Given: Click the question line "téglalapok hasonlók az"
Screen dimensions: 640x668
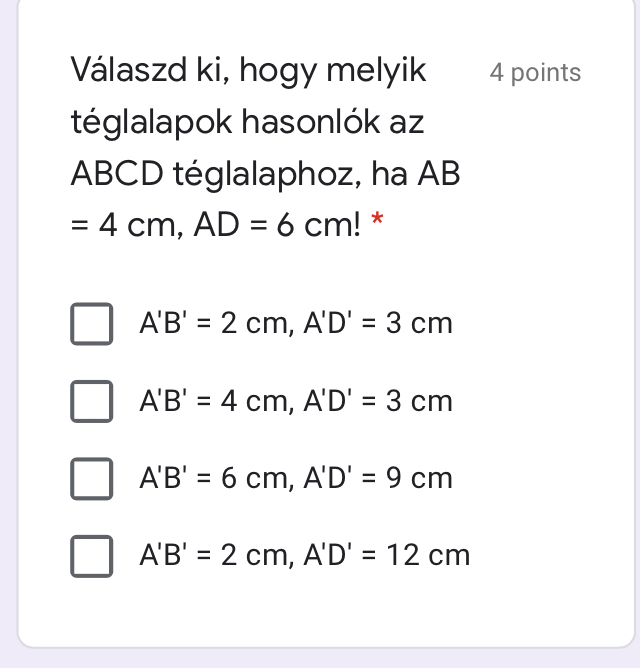Looking at the screenshot, I should point(248,123).
